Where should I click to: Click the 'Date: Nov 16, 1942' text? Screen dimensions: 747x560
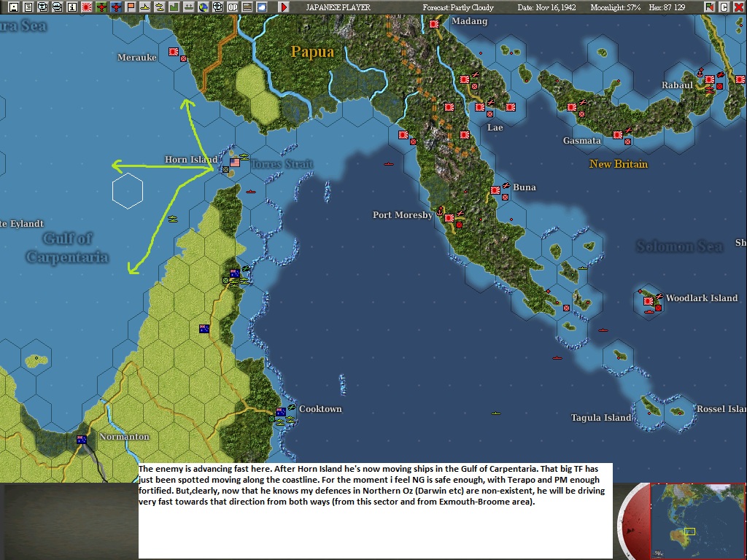pyautogui.click(x=546, y=7)
